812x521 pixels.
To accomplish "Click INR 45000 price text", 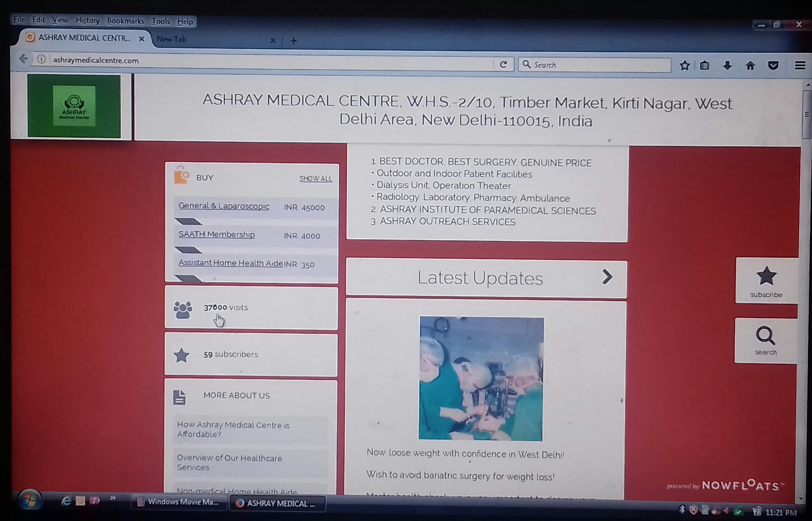I will tap(304, 207).
